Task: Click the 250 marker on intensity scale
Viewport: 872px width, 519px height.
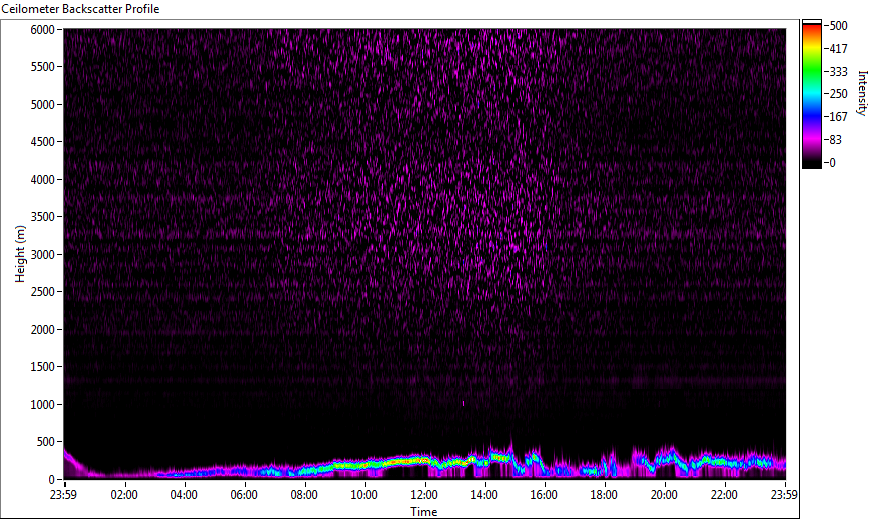Action: tap(838, 94)
